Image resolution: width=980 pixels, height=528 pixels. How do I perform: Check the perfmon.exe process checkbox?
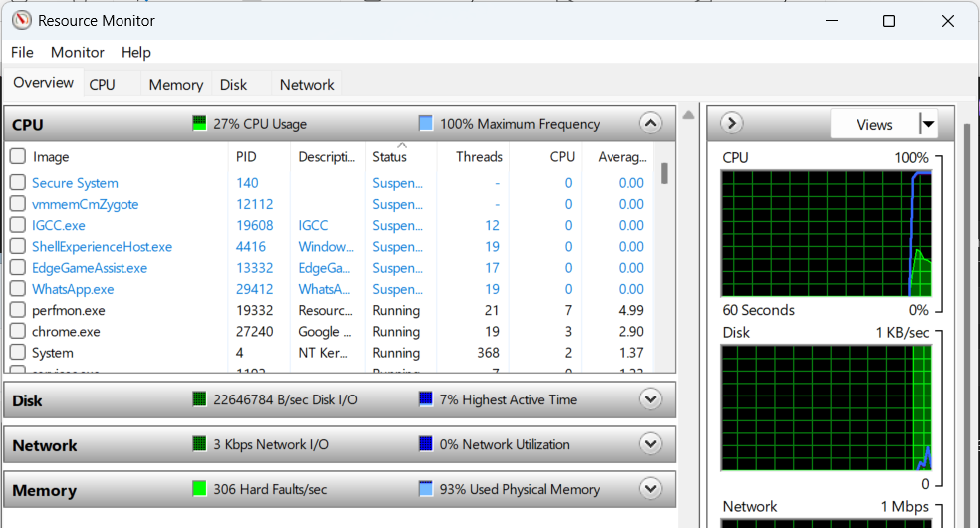18,310
